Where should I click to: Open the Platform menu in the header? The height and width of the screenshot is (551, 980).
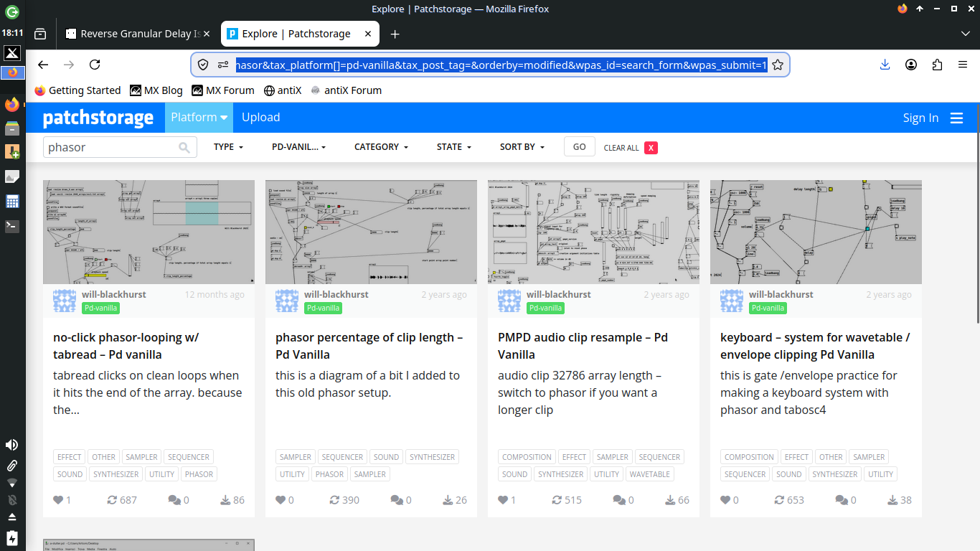[x=199, y=118]
